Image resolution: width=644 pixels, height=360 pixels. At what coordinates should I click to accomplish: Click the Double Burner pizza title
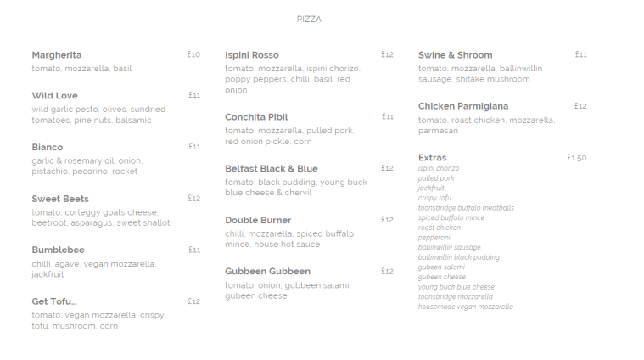coord(258,221)
